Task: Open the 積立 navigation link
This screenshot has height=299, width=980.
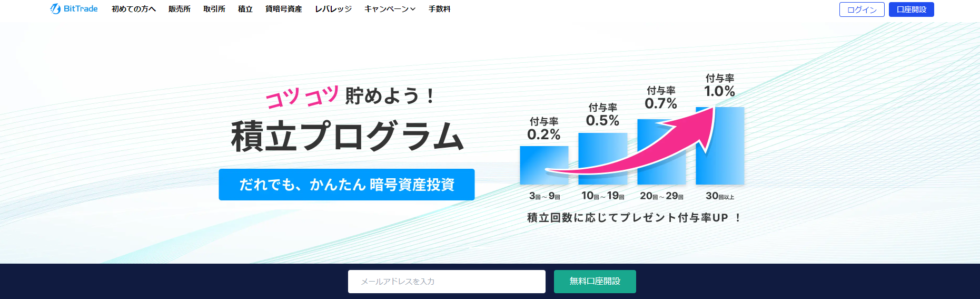Action: point(245,9)
